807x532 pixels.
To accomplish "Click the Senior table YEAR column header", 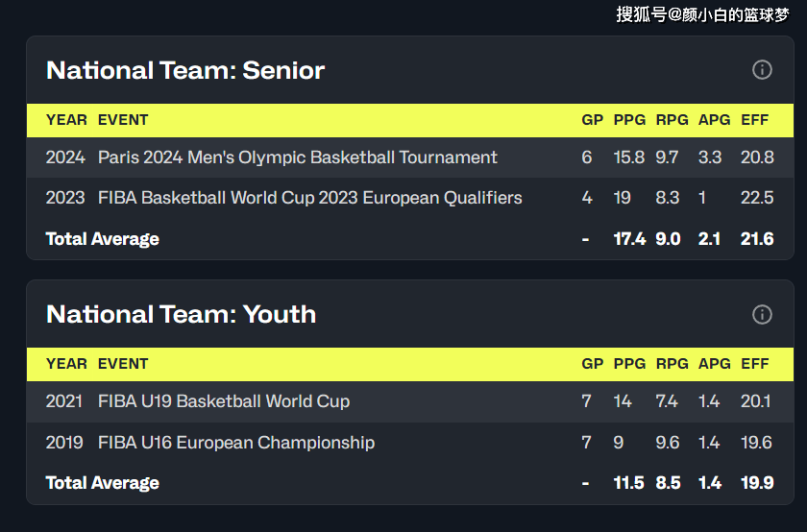I will (x=66, y=120).
